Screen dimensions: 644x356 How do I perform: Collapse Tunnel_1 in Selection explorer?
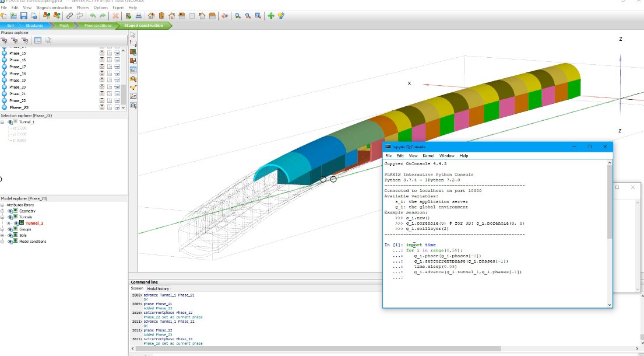point(2,122)
